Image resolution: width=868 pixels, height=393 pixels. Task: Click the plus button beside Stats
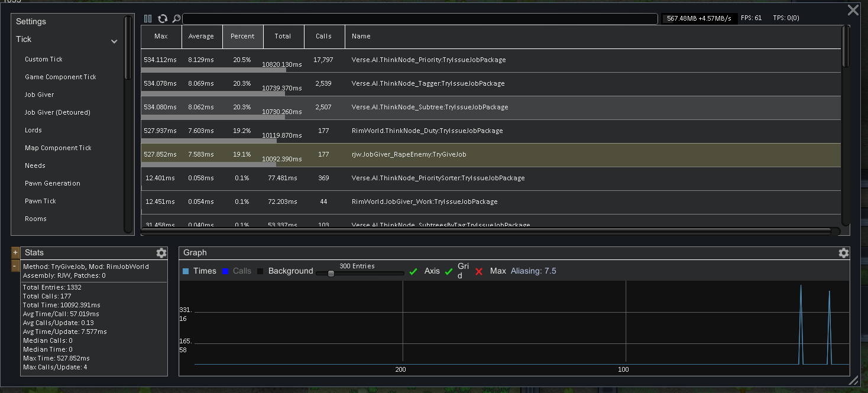15,252
